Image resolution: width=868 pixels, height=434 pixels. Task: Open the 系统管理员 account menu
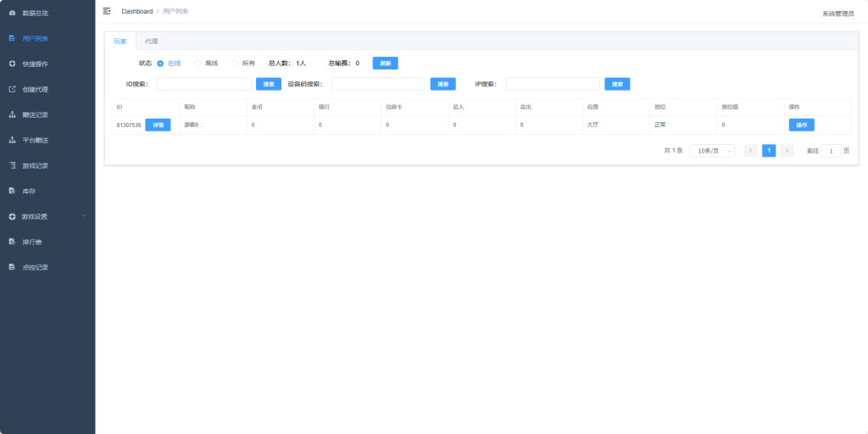click(838, 14)
